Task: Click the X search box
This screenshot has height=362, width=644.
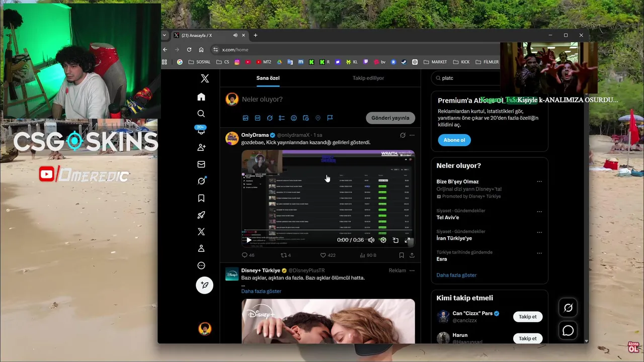Action: 466,78
